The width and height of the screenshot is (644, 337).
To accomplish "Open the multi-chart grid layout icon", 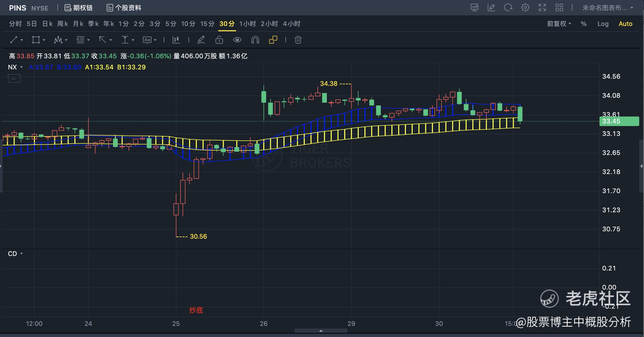I will 559,8.
